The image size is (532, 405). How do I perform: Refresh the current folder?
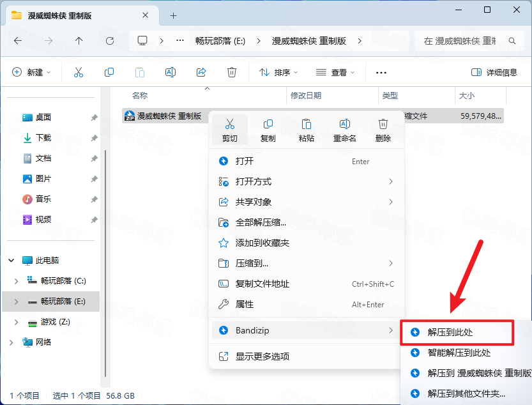click(x=110, y=41)
